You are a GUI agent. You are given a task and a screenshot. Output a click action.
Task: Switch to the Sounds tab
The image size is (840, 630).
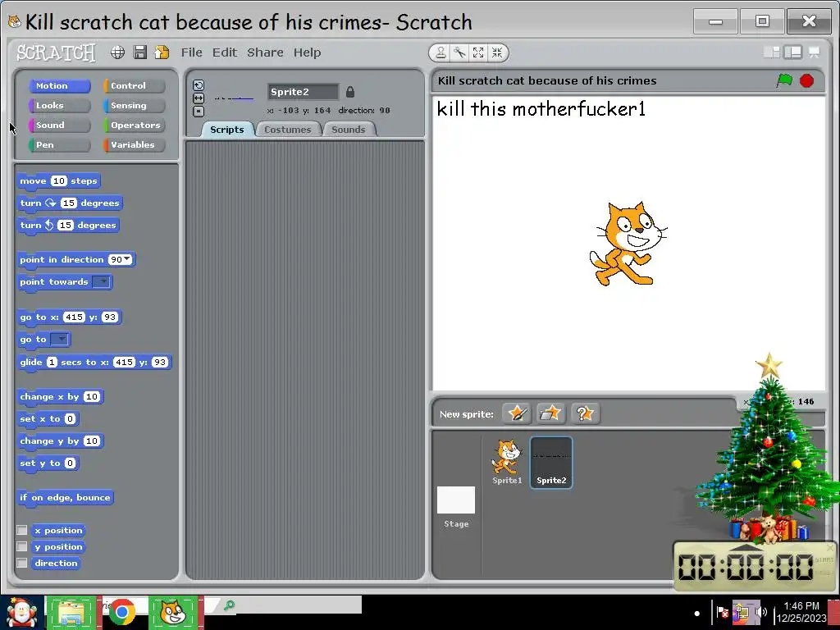point(348,130)
